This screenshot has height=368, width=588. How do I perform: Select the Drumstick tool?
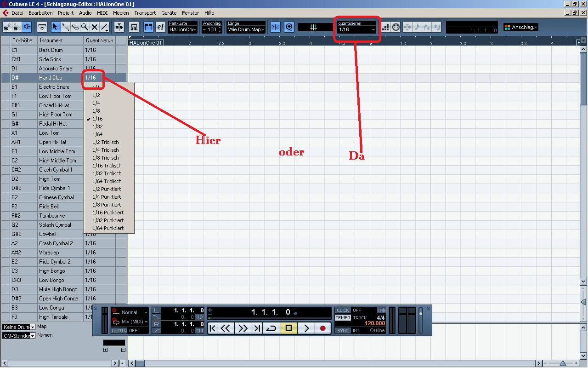coord(65,27)
